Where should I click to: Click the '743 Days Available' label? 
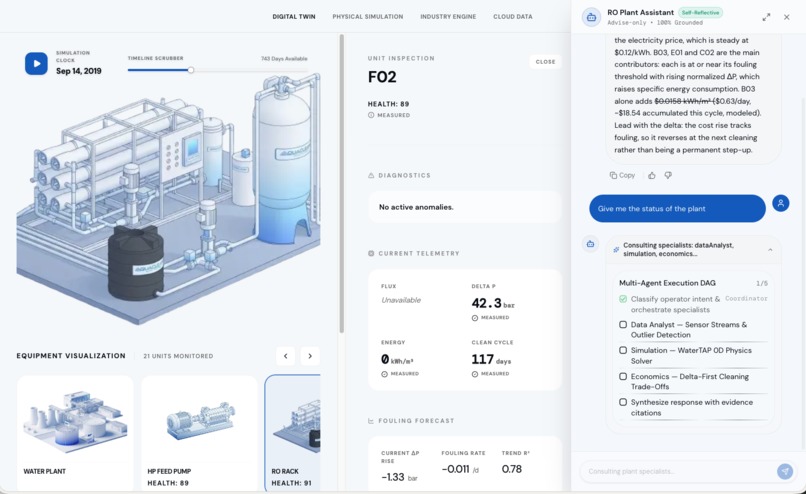pos(284,59)
